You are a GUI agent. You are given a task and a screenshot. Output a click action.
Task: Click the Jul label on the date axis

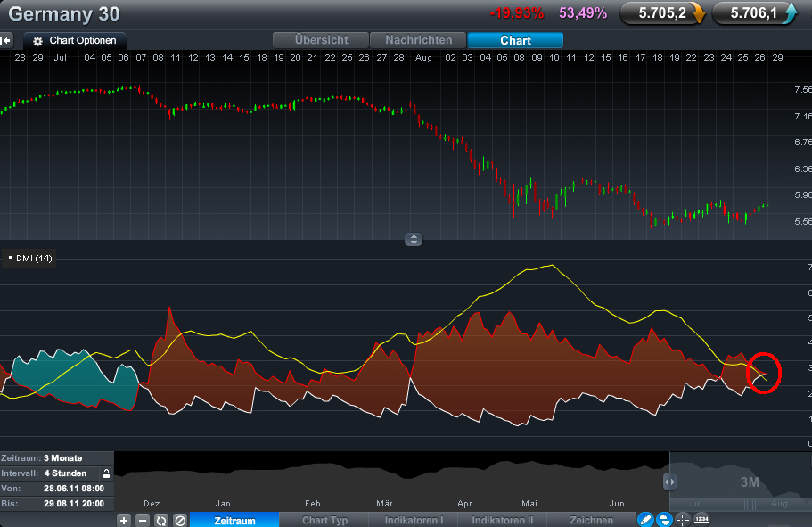tap(60, 58)
